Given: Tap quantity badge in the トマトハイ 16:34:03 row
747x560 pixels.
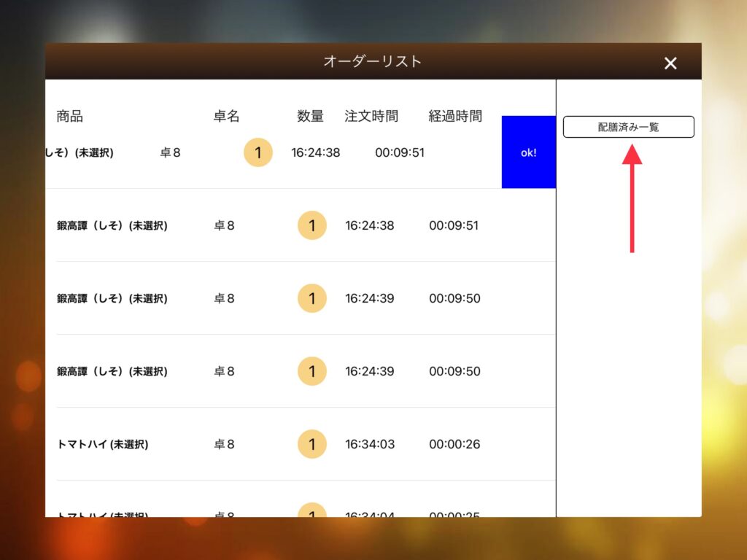Looking at the screenshot, I should pyautogui.click(x=312, y=444).
